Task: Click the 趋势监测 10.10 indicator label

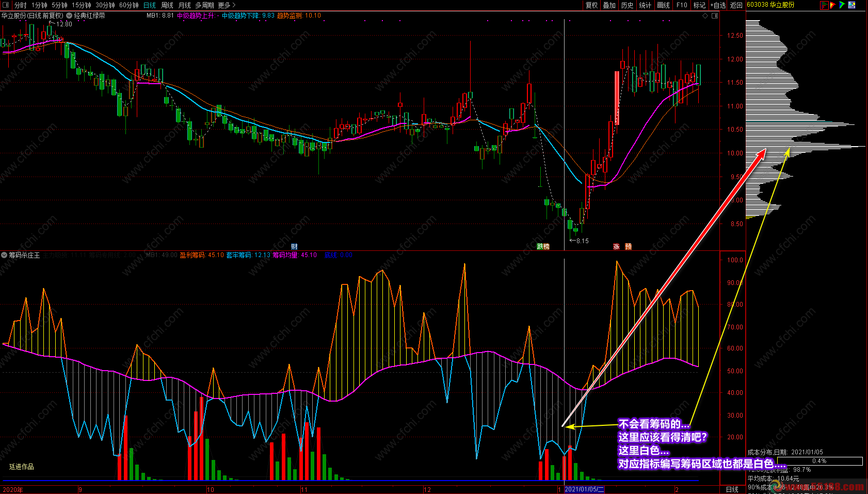Action: click(x=299, y=15)
